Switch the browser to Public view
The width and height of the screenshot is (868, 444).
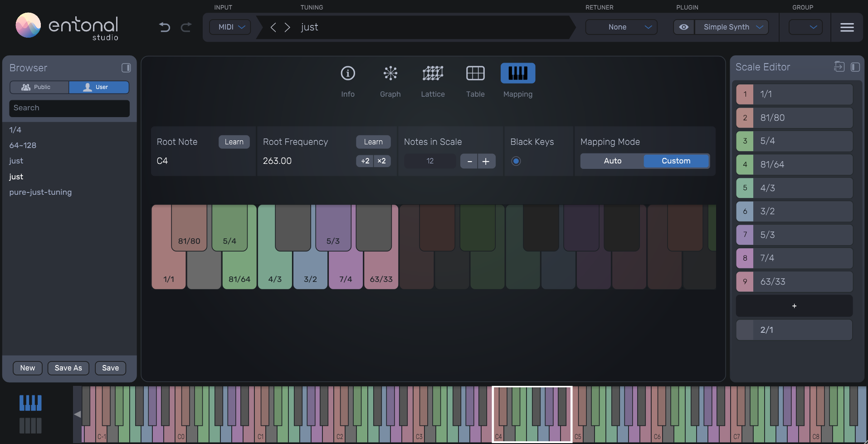(x=39, y=87)
